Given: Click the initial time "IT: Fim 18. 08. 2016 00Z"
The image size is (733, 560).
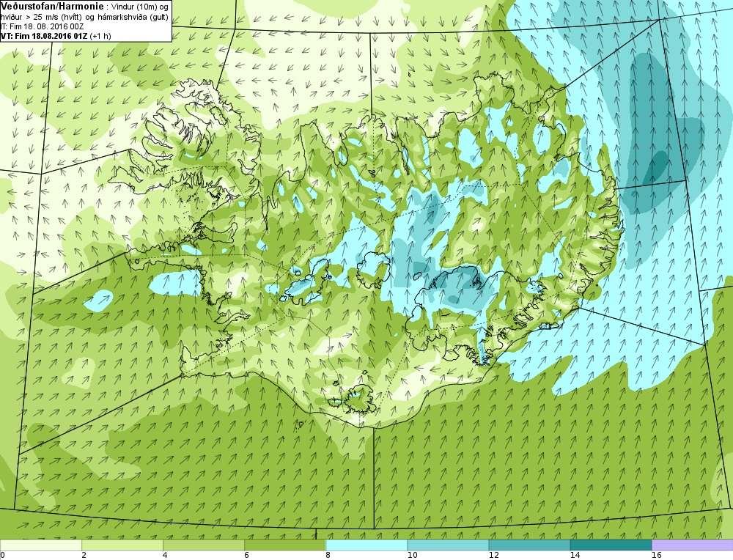Looking at the screenshot, I should [x=42, y=26].
